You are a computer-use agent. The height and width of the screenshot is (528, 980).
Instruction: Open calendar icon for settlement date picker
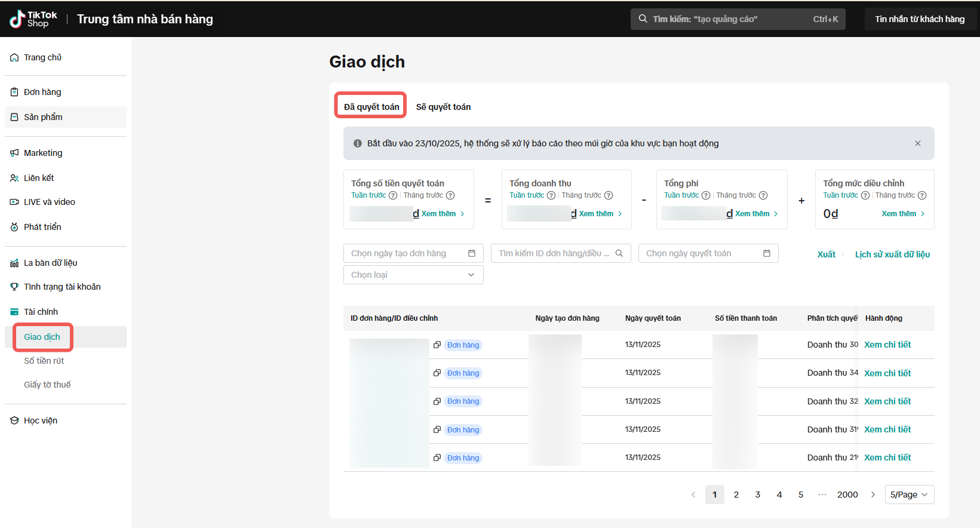767,253
